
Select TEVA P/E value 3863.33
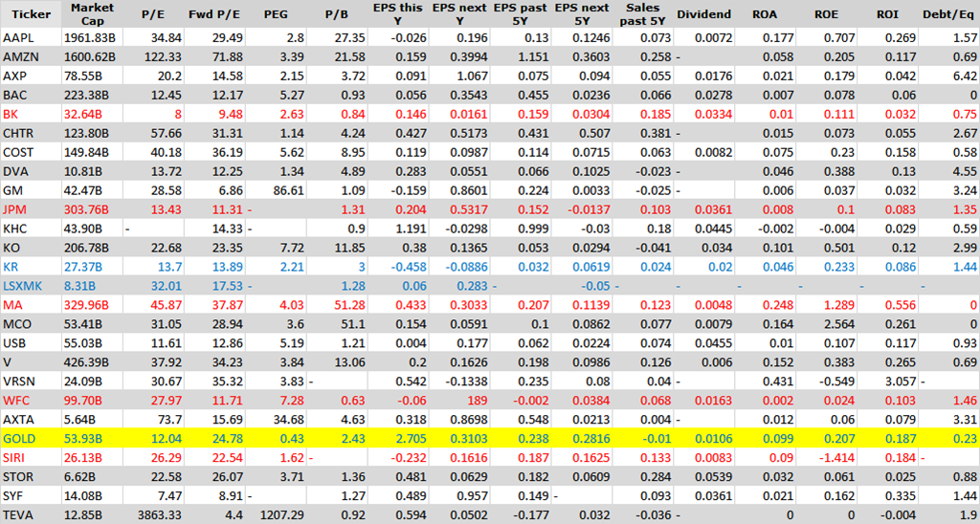click(159, 515)
